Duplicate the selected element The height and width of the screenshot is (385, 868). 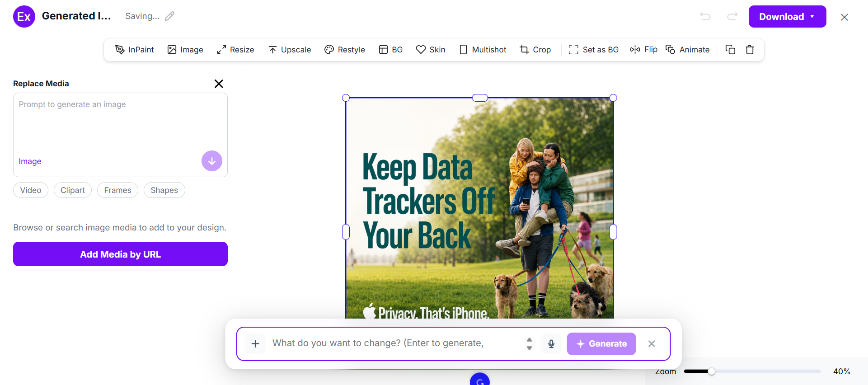(x=730, y=50)
